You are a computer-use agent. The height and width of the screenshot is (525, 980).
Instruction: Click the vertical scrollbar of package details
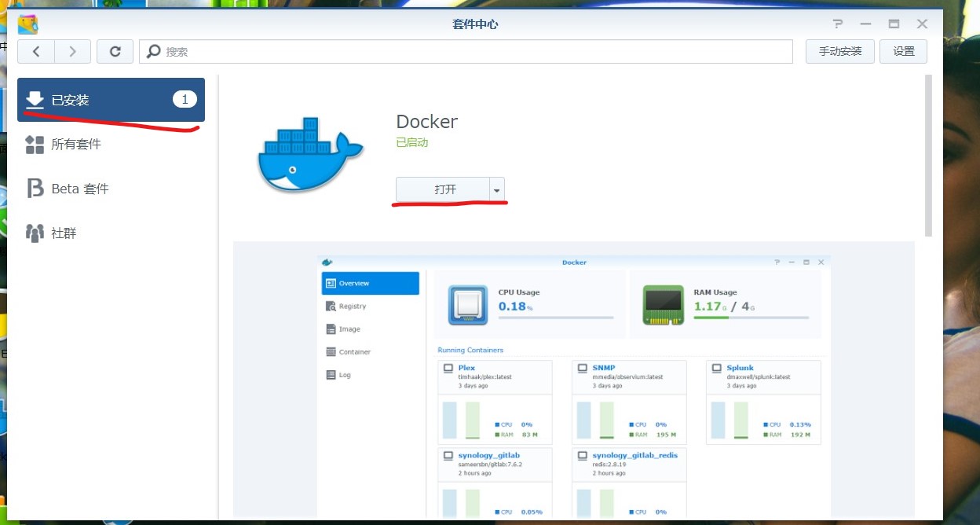point(928,156)
